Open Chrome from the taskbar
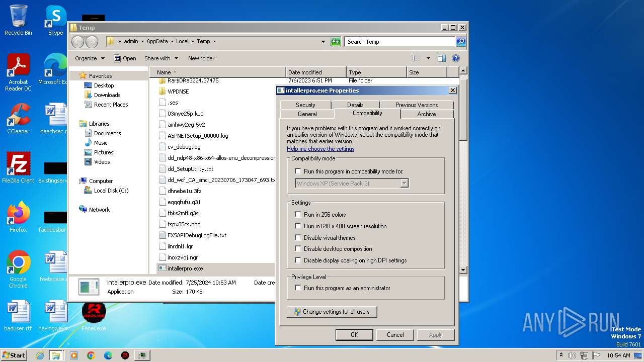The image size is (644, 362). point(91,355)
